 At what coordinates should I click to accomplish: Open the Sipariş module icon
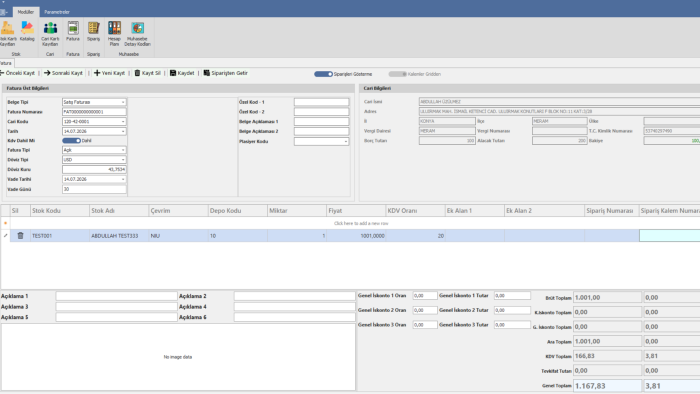[93, 32]
